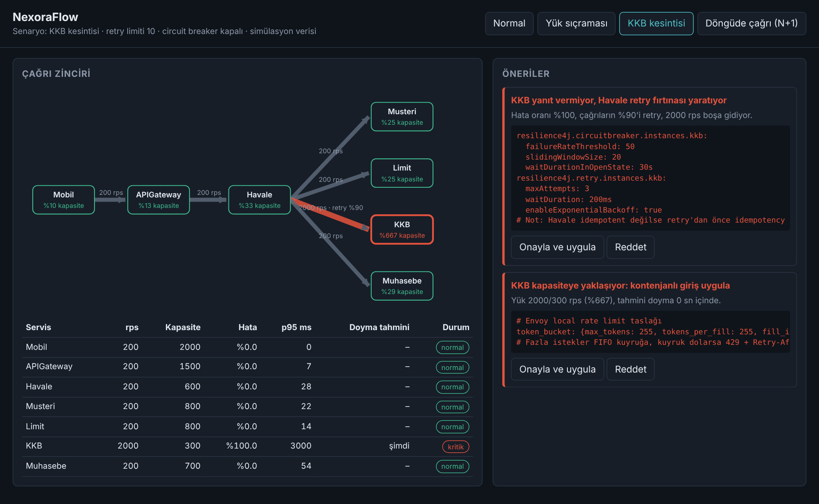Click the Envoy local rate limit code block
This screenshot has width=819, height=504.
[650, 332]
